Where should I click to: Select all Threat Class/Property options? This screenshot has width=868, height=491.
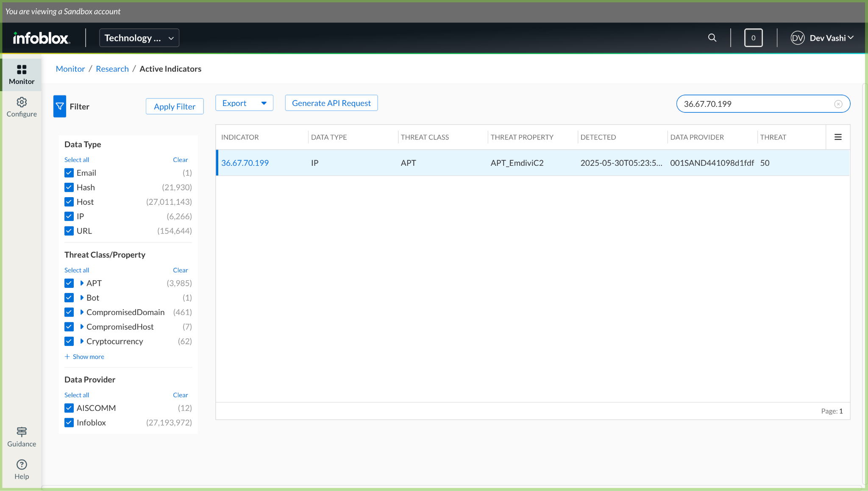[x=77, y=270]
